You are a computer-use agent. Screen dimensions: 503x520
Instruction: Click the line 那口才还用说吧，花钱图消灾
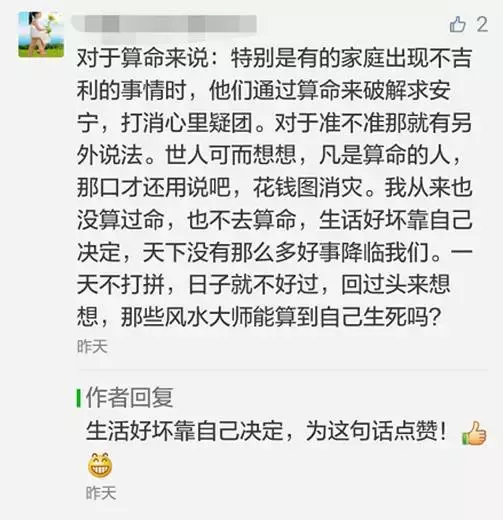(274, 187)
